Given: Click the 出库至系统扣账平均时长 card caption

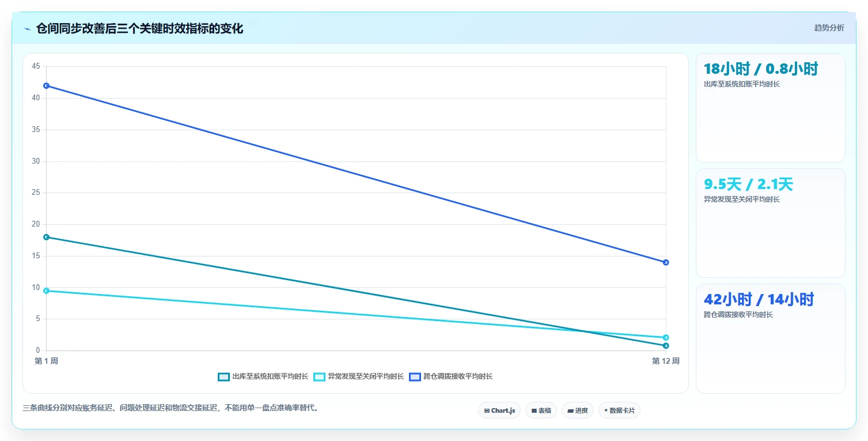Looking at the screenshot, I should pos(742,84).
